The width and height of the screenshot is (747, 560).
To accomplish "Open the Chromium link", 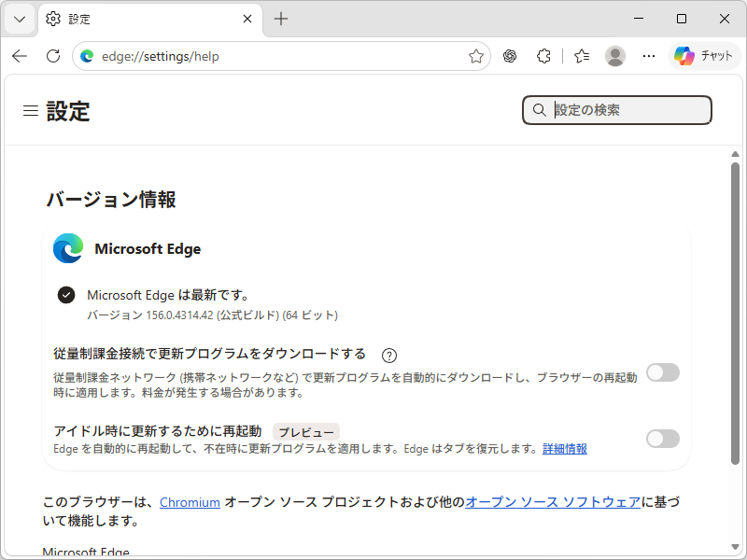I will click(190, 502).
